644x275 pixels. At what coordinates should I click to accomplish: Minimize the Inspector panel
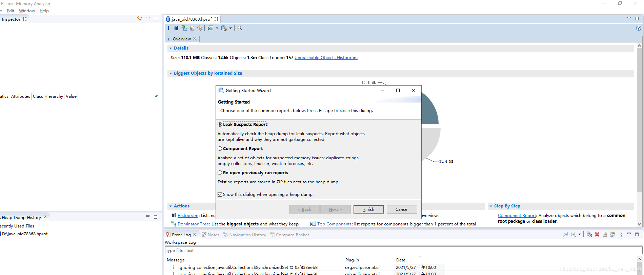coord(148,18)
